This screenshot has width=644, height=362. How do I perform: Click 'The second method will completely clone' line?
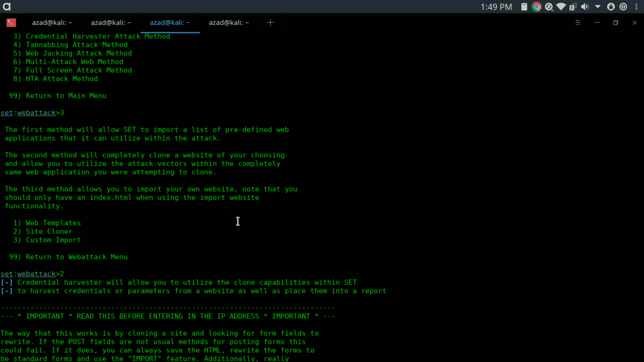(145, 155)
